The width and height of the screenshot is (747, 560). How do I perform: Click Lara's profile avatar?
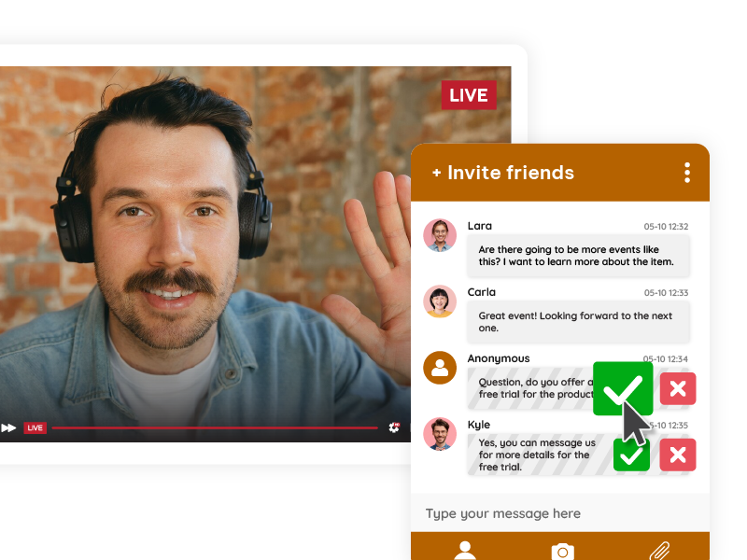pos(440,235)
